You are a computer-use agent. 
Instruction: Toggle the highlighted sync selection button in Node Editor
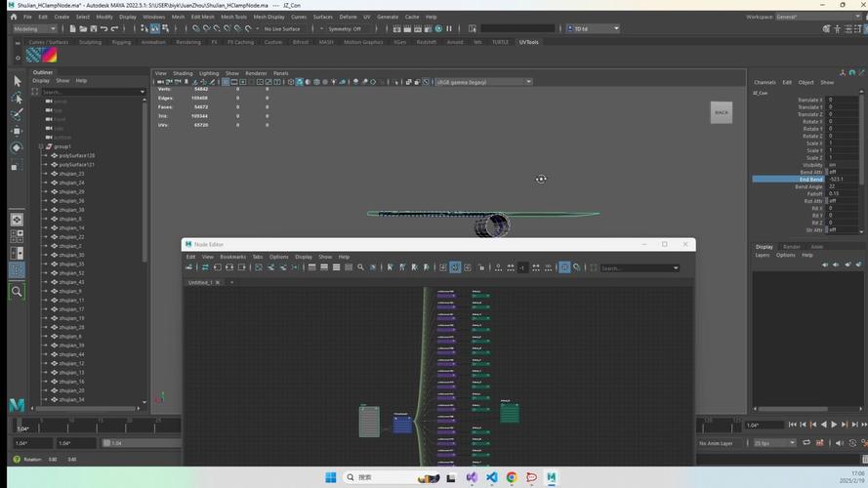pyautogui.click(x=455, y=267)
